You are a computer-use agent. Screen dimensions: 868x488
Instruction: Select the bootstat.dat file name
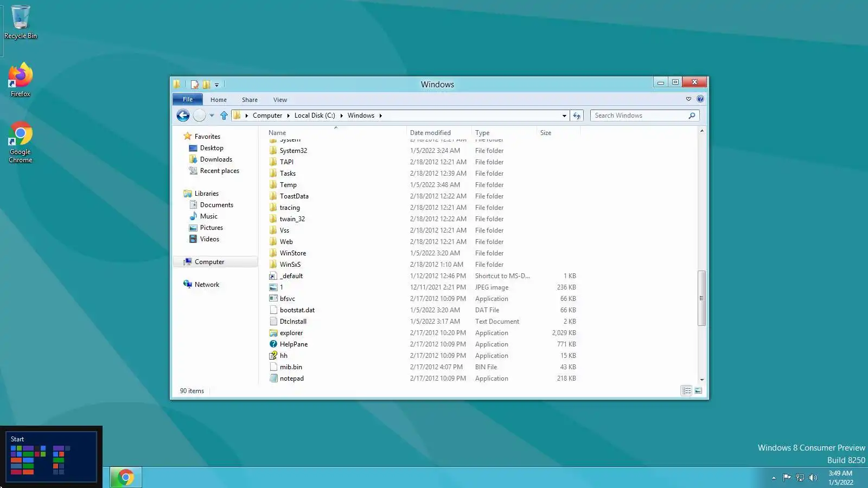[297, 310]
